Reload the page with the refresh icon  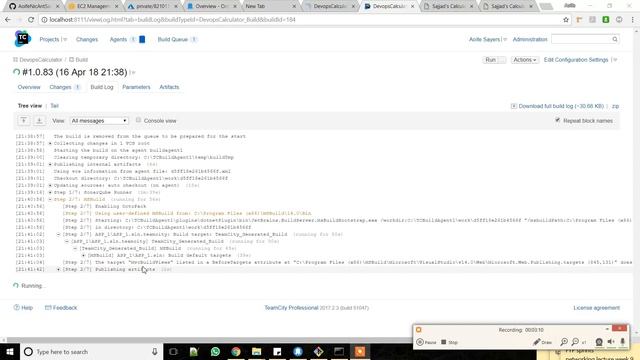pyautogui.click(x=31, y=20)
